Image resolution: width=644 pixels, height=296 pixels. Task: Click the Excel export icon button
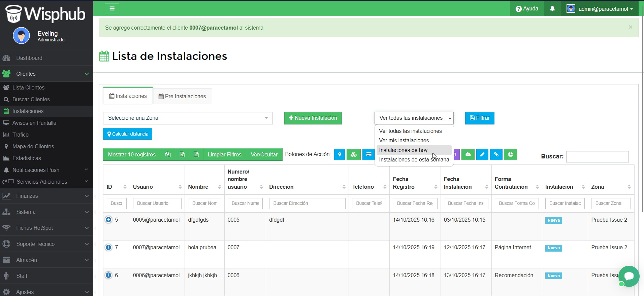click(x=182, y=154)
